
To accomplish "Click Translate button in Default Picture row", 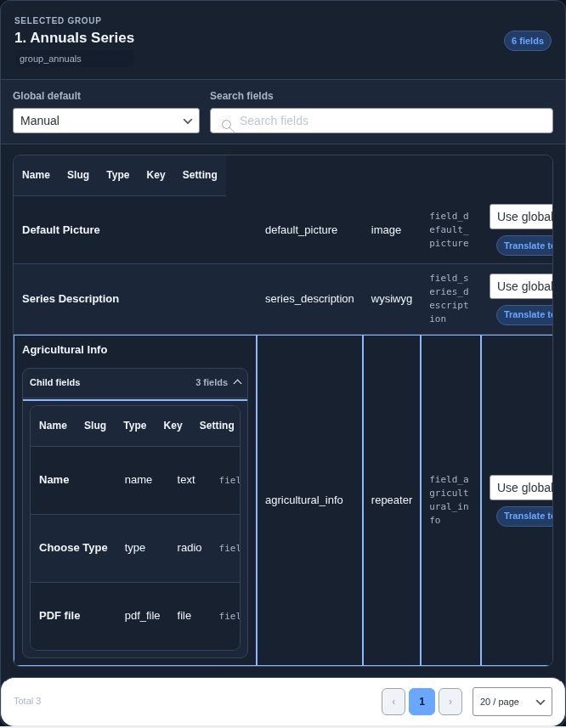I will pyautogui.click(x=524, y=245).
